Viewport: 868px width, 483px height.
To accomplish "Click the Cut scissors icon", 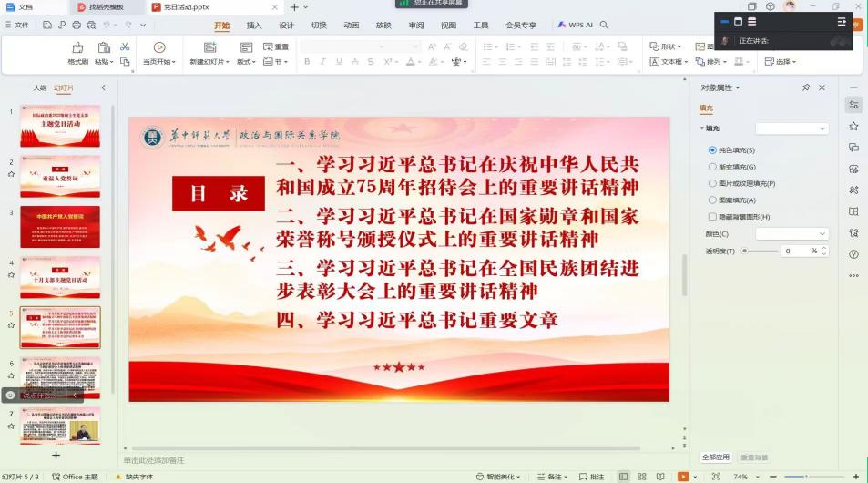I will (x=125, y=46).
